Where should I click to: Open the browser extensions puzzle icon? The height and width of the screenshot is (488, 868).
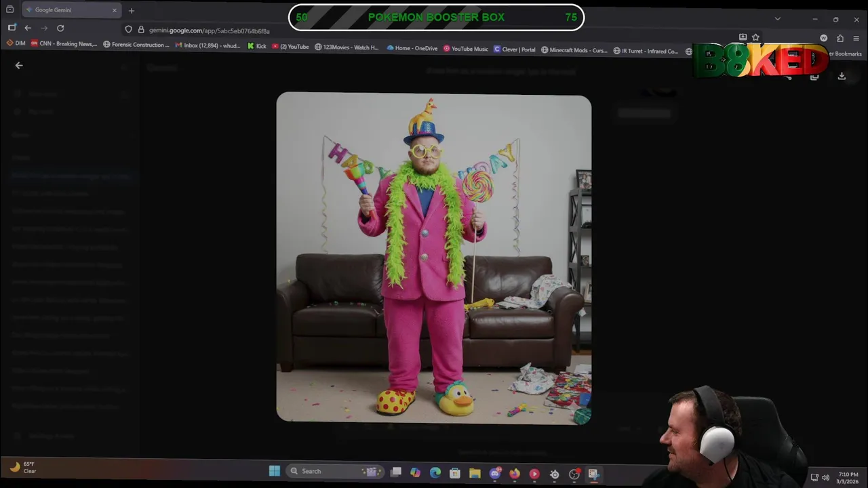click(x=840, y=38)
